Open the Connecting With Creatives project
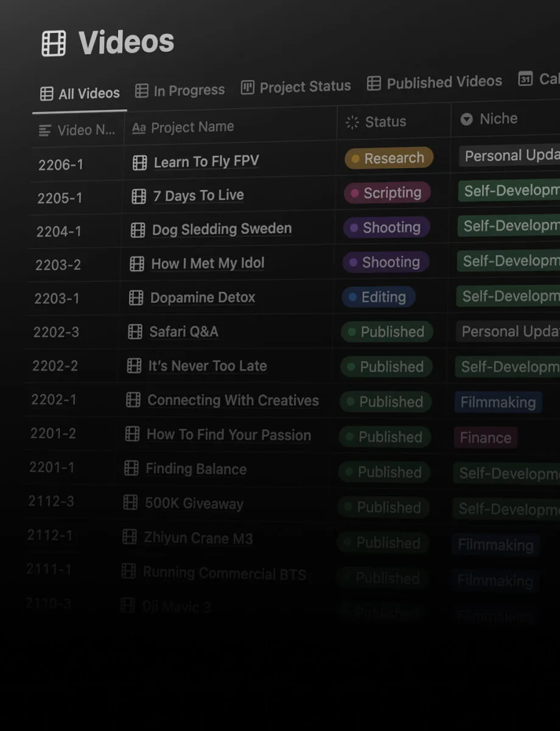The width and height of the screenshot is (560, 731). [233, 400]
